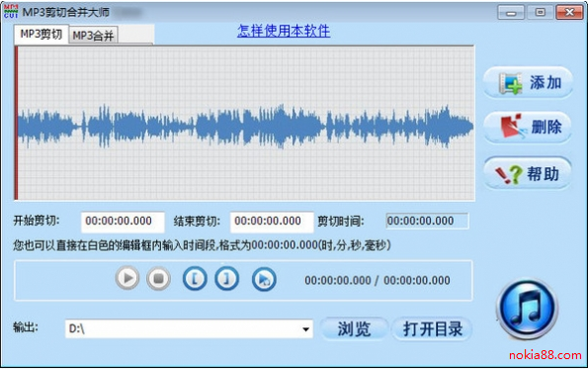The width and height of the screenshot is (588, 369).
Task: Set cut end point with right bracket icon
Action: click(226, 279)
